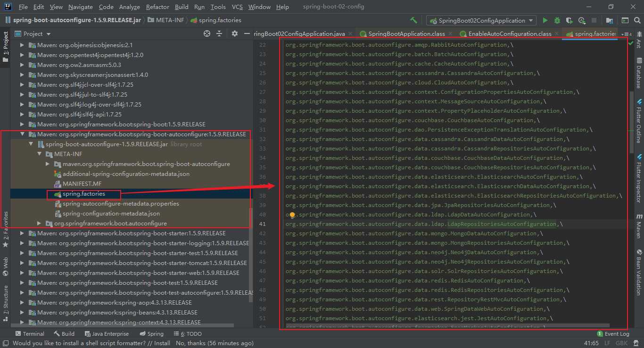Open the Terminal tool window

coord(29,334)
